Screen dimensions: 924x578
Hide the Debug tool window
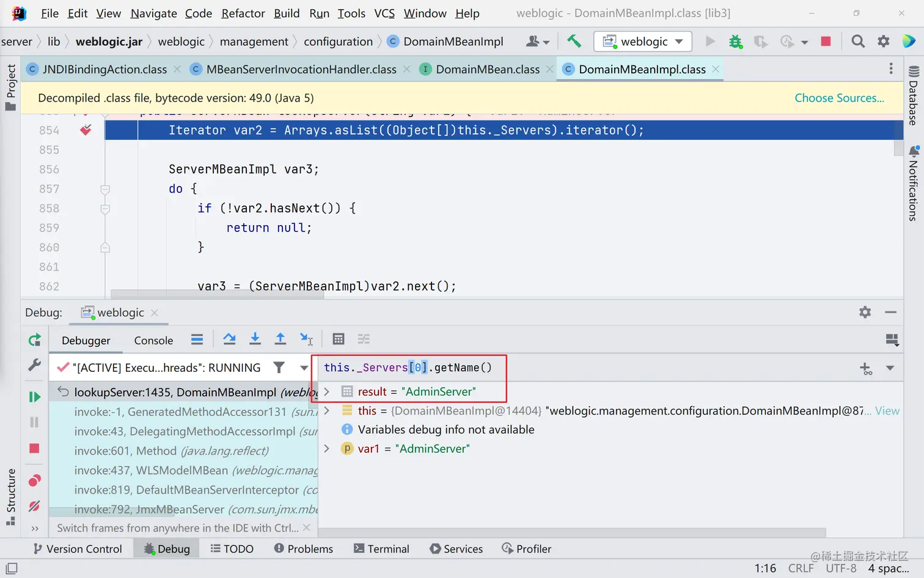click(891, 313)
